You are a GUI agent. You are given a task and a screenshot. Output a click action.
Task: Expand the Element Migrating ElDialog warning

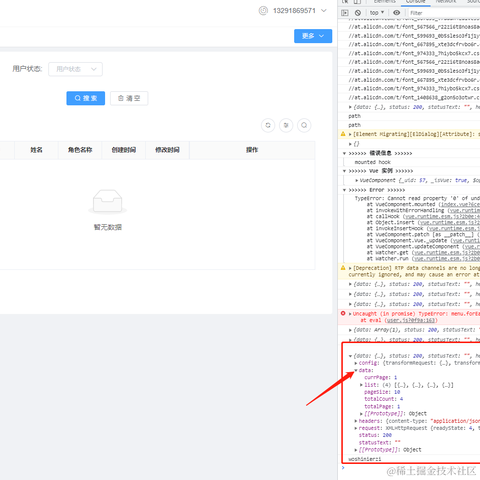350,134
